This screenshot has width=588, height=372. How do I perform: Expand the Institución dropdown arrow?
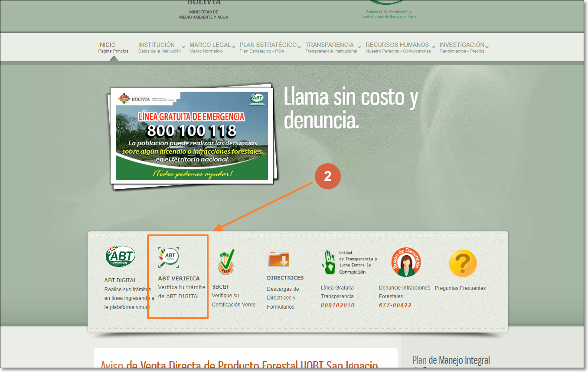coord(183,47)
